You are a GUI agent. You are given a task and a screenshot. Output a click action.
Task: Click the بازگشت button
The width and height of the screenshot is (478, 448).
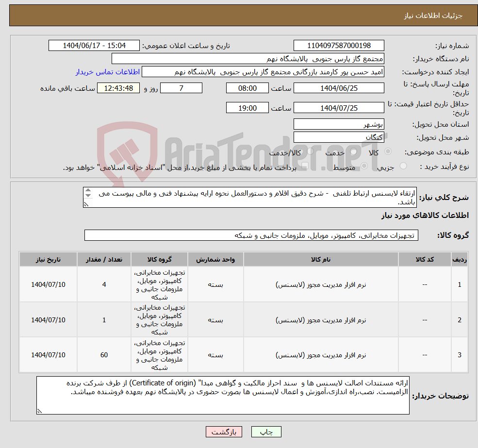coord(224,431)
